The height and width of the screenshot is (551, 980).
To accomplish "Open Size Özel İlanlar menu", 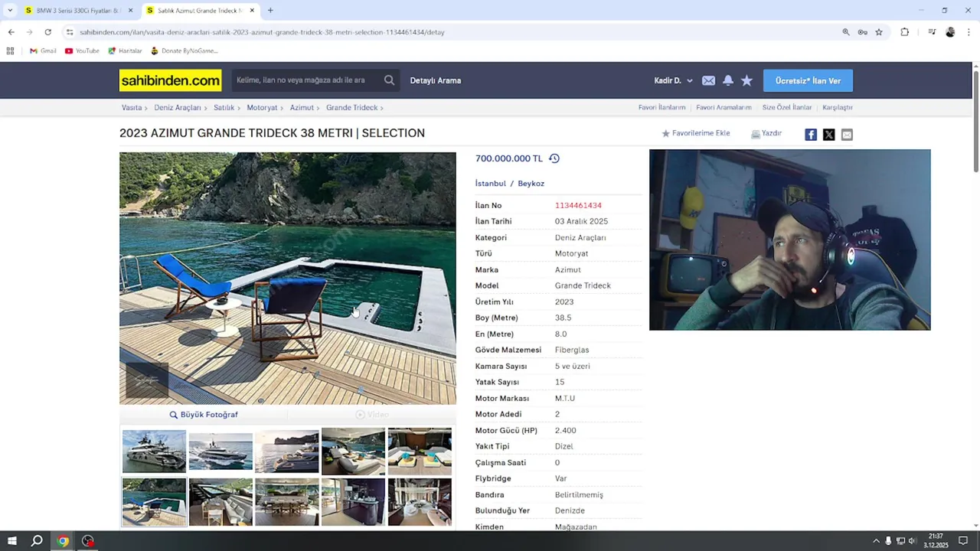I will (787, 108).
